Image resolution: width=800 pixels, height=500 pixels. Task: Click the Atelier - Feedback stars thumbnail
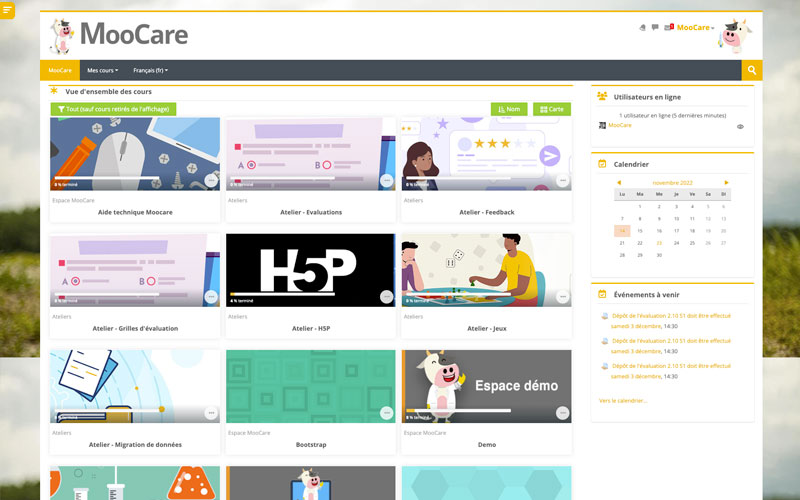click(486, 154)
